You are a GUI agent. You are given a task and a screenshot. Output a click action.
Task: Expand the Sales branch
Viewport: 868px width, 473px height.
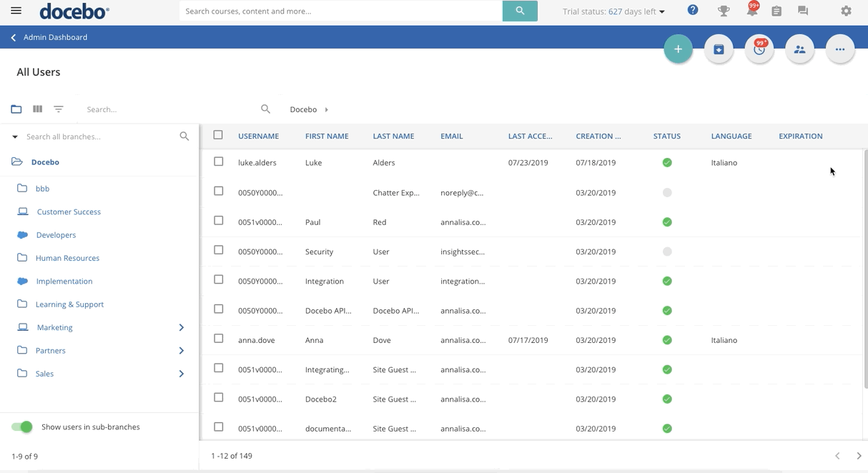pyautogui.click(x=182, y=374)
